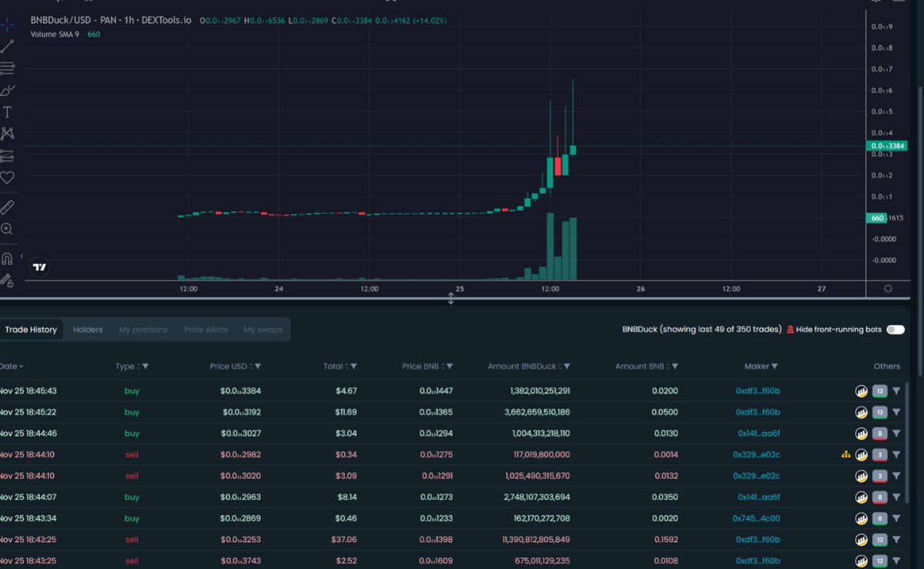The image size is (924, 569).
Task: Open the chart patterns tool
Action: point(7,134)
